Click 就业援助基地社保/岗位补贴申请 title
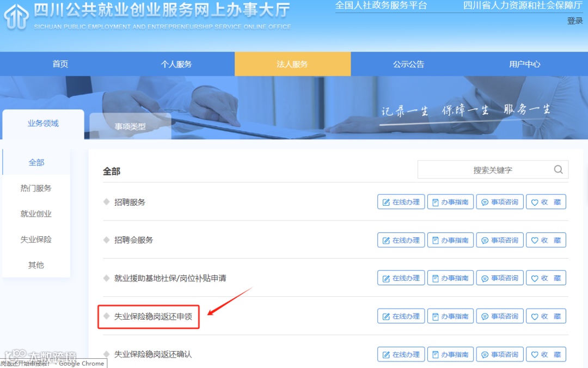 (x=170, y=278)
